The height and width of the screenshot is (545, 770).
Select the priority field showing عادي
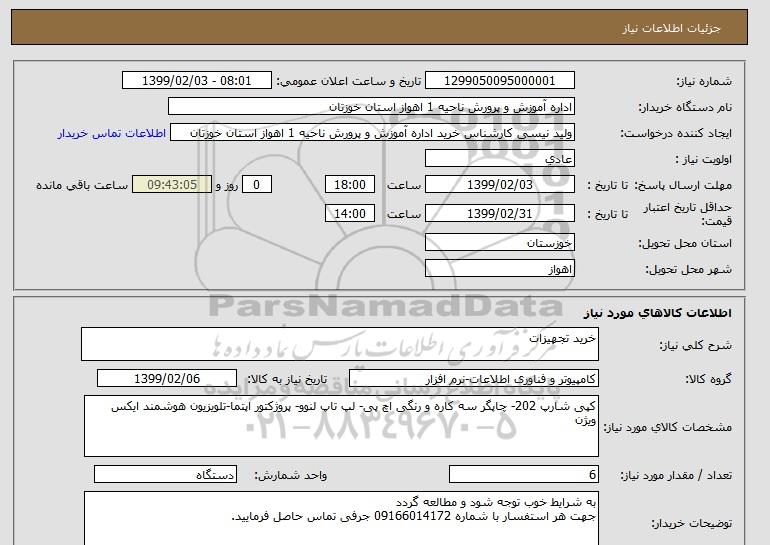click(499, 159)
